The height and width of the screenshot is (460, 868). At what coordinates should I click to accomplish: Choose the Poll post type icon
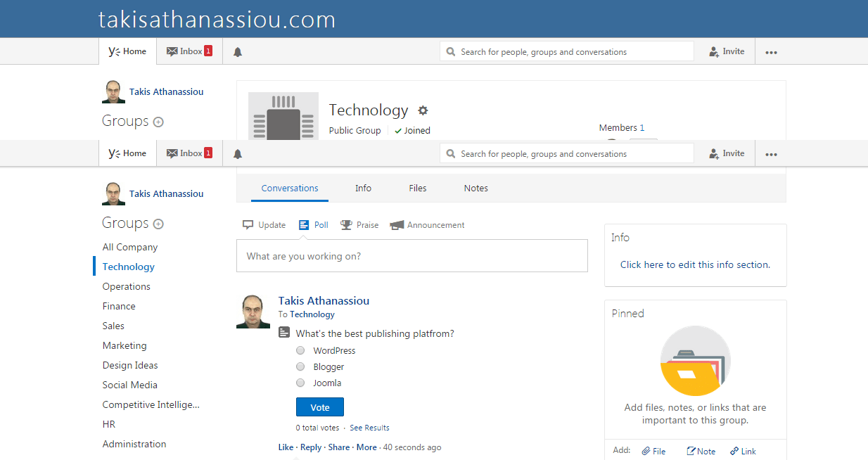coord(304,225)
